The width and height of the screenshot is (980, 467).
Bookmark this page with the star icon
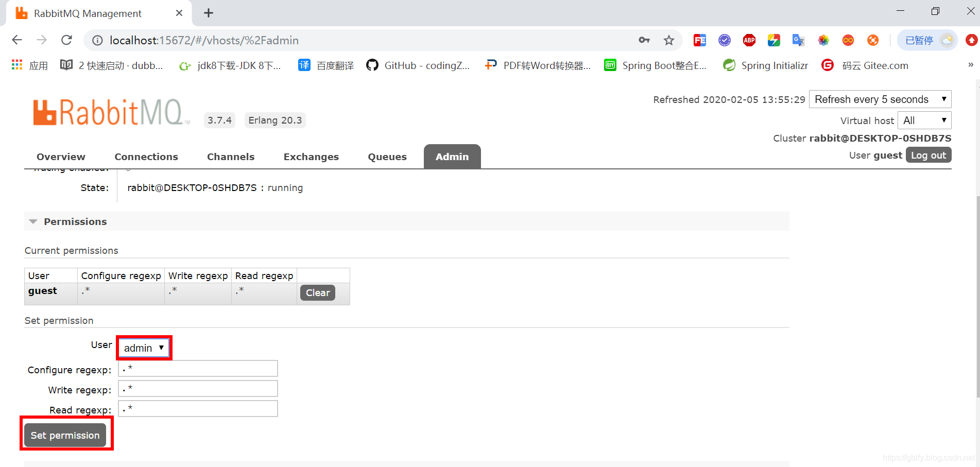pos(669,40)
